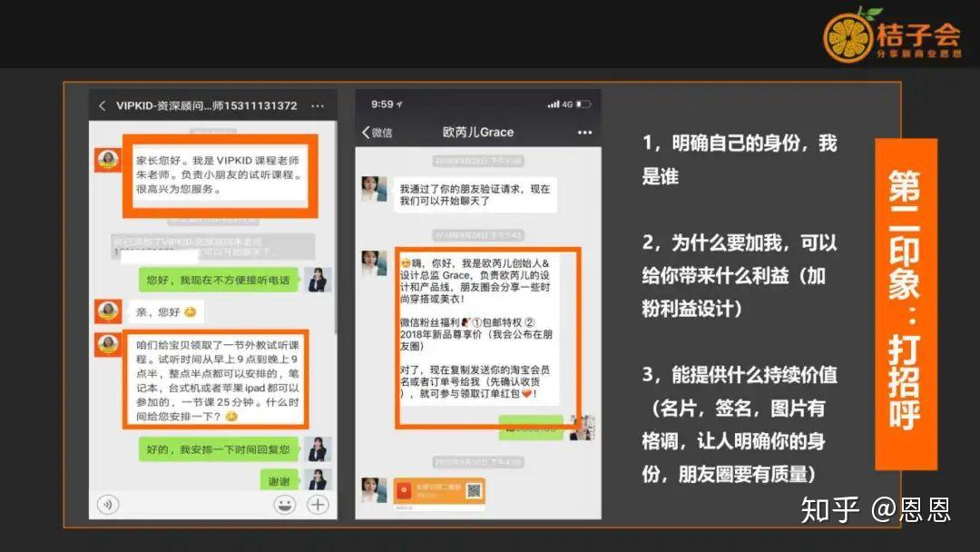Select message 我通过了你的朋友验证请求
This screenshot has height=552, width=980.
[x=475, y=194]
